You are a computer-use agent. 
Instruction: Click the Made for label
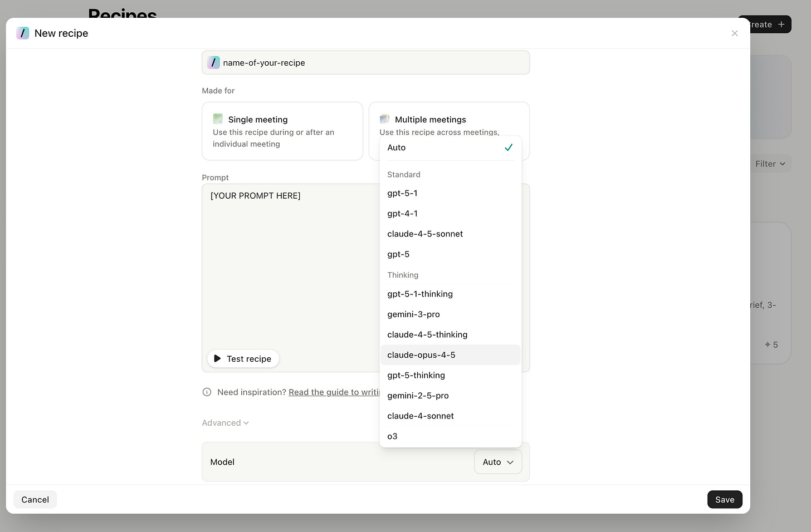pos(218,91)
